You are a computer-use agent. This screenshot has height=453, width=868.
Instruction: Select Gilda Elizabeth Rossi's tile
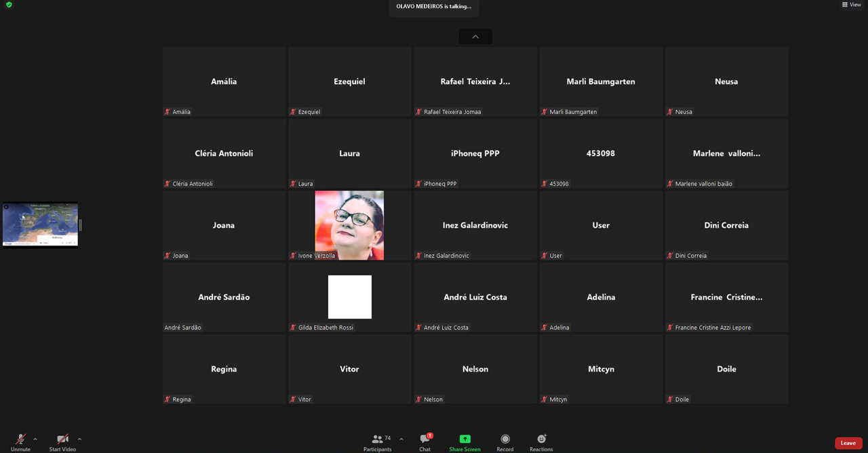pos(349,297)
